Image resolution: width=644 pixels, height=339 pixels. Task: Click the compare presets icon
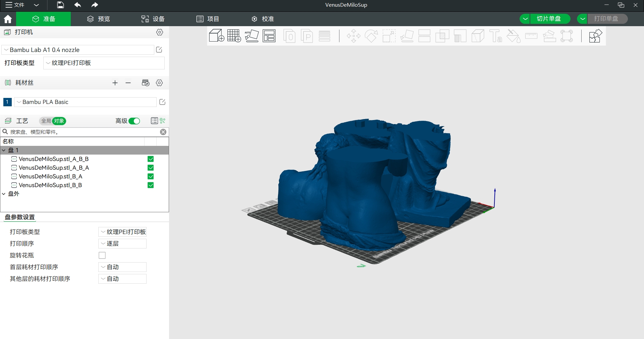pyautogui.click(x=163, y=121)
